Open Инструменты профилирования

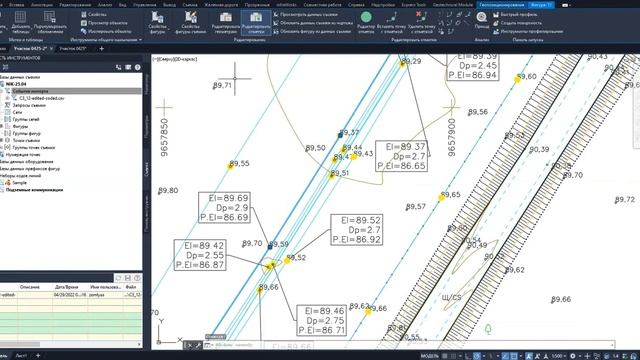click(x=528, y=31)
